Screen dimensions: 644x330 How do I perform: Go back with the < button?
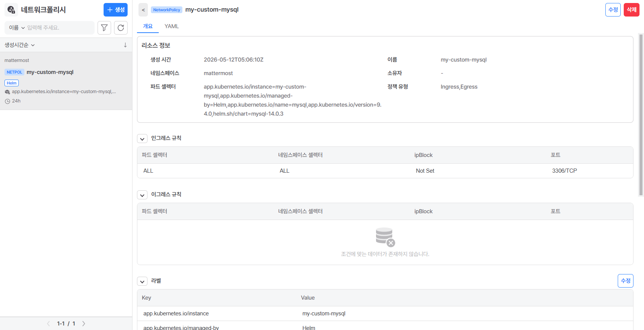coord(143,10)
